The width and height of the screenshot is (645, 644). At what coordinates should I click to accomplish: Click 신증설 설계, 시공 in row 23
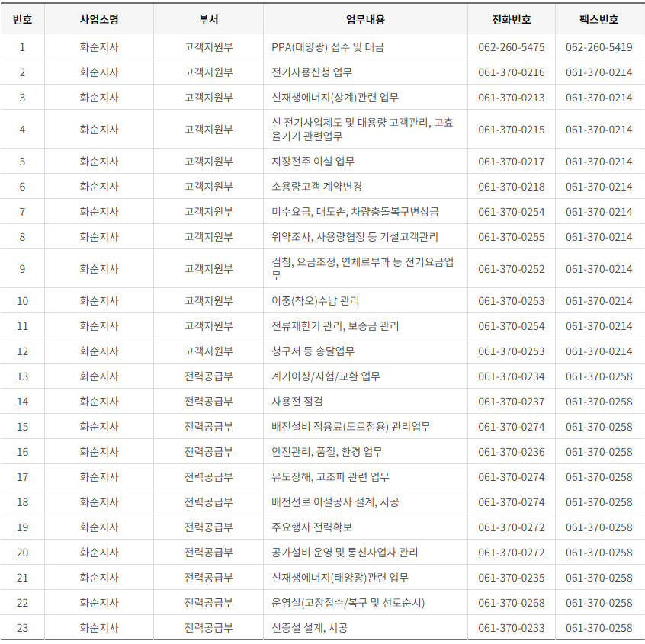(x=310, y=628)
